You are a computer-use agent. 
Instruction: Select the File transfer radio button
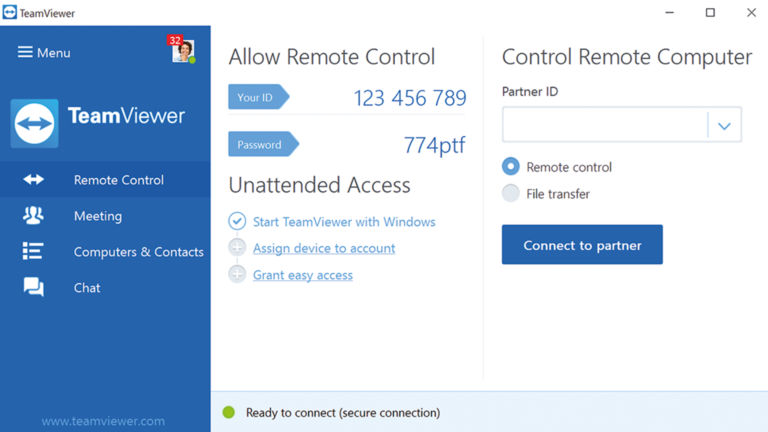511,194
